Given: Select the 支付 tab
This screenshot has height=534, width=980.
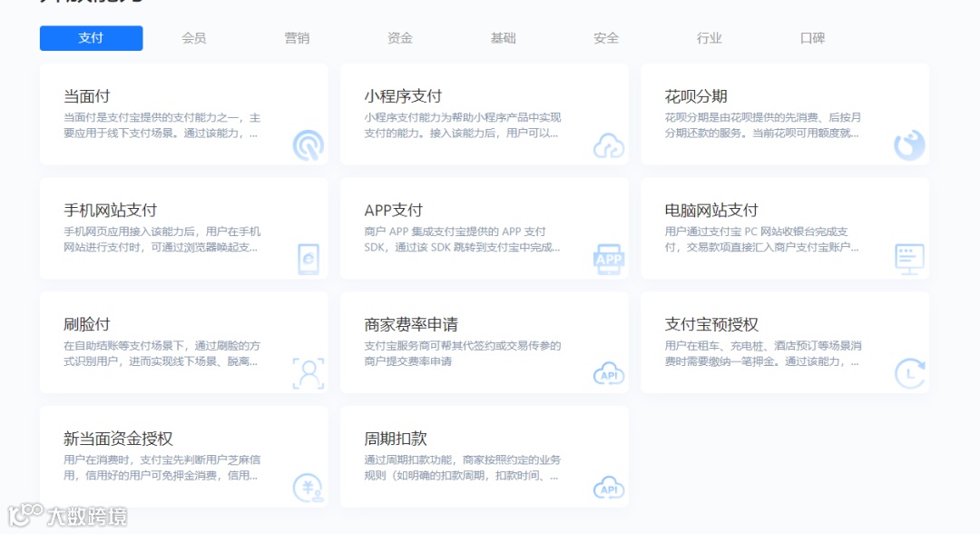Looking at the screenshot, I should (x=92, y=38).
